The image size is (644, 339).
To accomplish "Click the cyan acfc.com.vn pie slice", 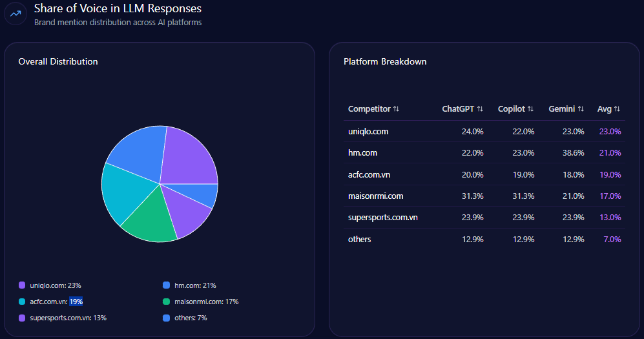I will (x=123, y=190).
